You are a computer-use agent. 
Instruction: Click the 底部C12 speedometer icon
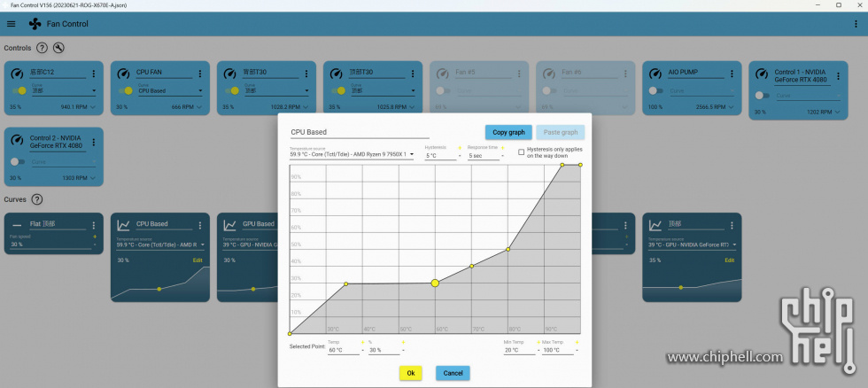(17, 73)
